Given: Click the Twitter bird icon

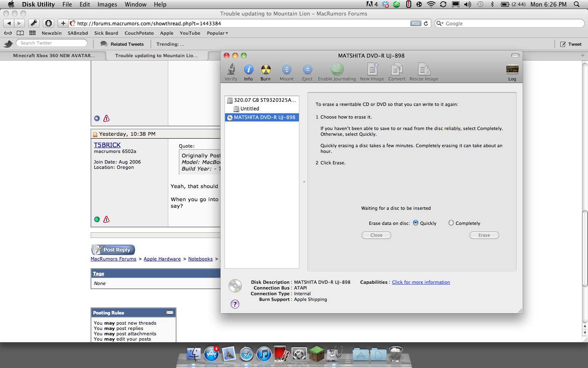Looking at the screenshot, I should 8,44.
